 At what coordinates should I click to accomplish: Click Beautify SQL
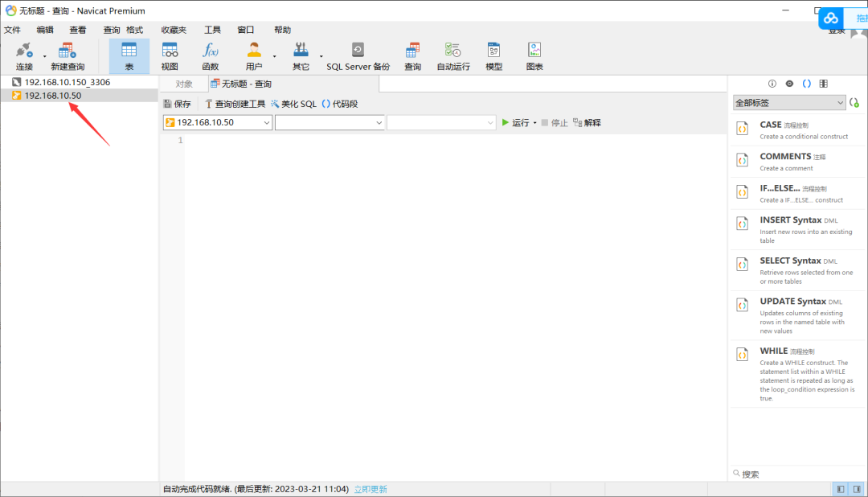[x=294, y=105]
